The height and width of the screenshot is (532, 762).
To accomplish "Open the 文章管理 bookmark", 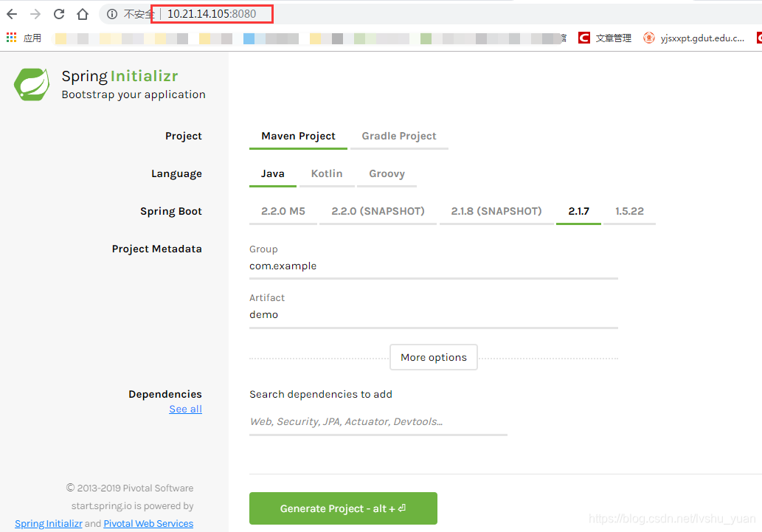I will point(605,38).
